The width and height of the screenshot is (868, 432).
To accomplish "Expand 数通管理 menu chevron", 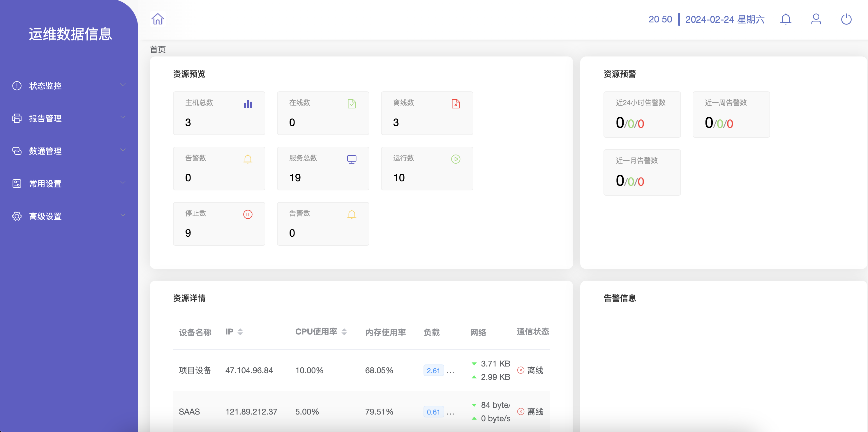I will (x=123, y=150).
